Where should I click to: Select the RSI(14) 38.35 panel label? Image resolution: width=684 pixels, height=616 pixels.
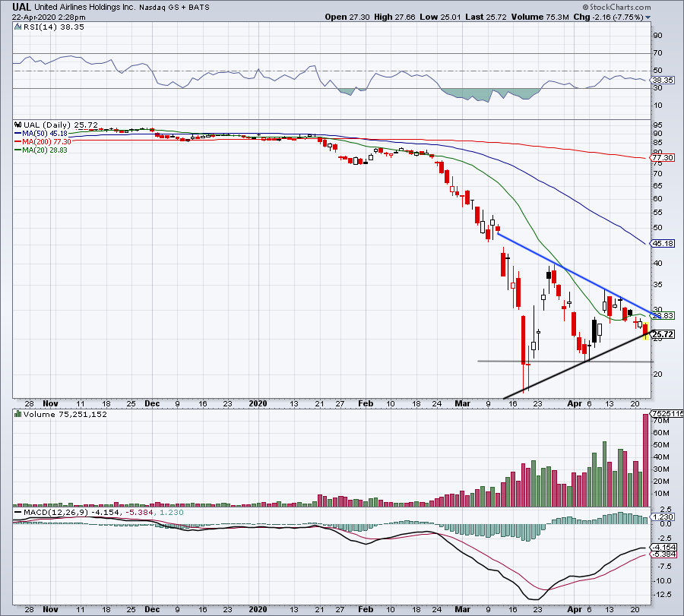54,27
